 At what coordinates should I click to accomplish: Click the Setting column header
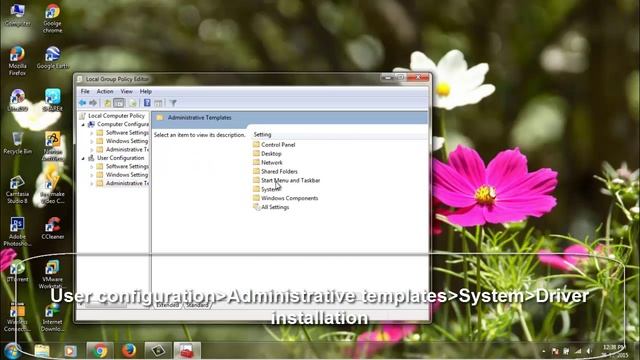(x=262, y=135)
